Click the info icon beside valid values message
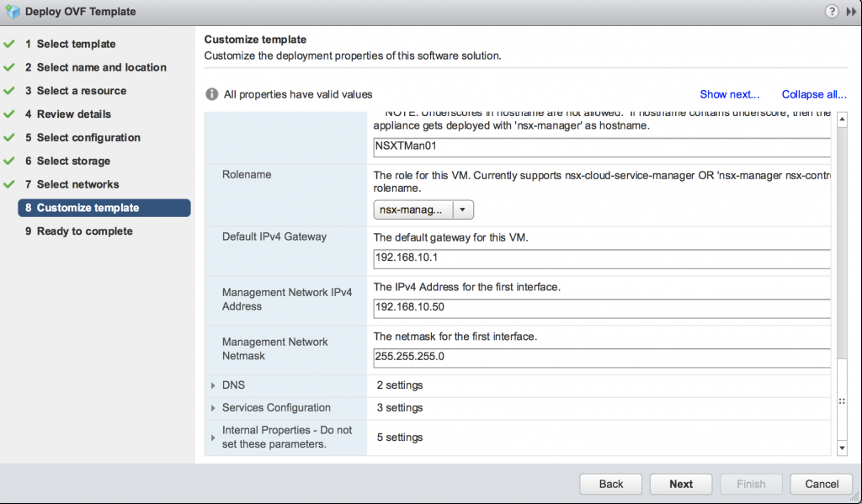This screenshot has height=504, width=862. (x=211, y=94)
